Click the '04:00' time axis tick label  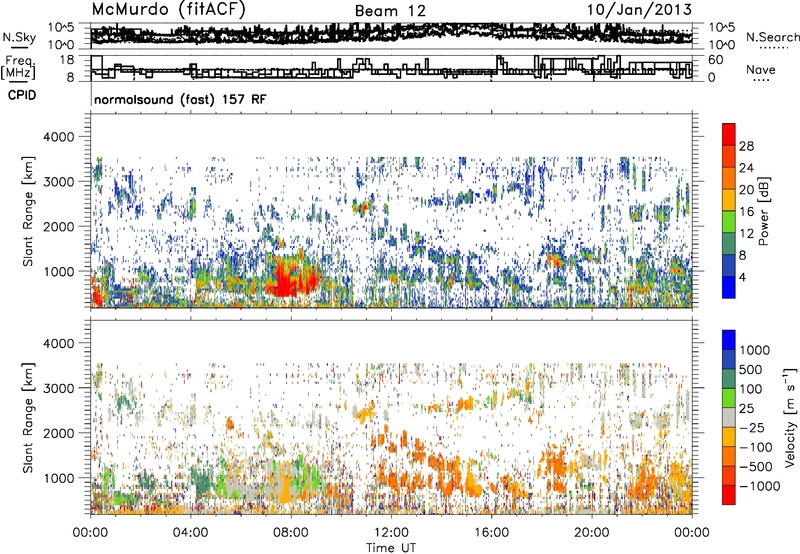coord(191,533)
